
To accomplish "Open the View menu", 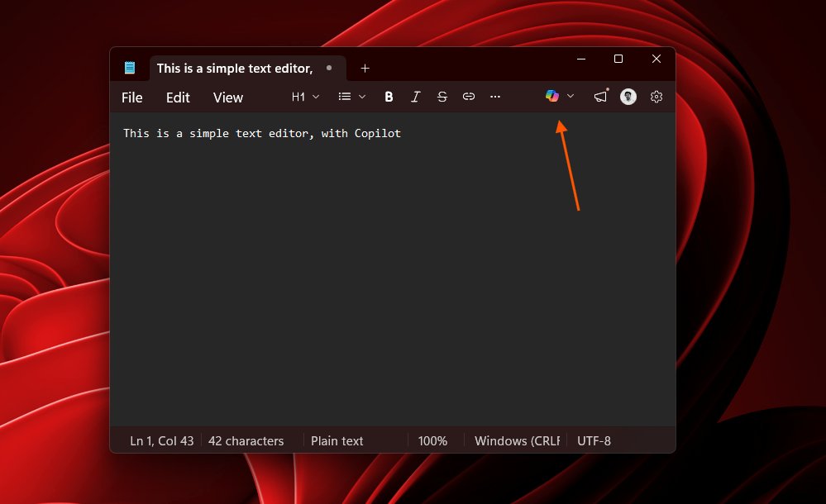I will click(x=227, y=97).
